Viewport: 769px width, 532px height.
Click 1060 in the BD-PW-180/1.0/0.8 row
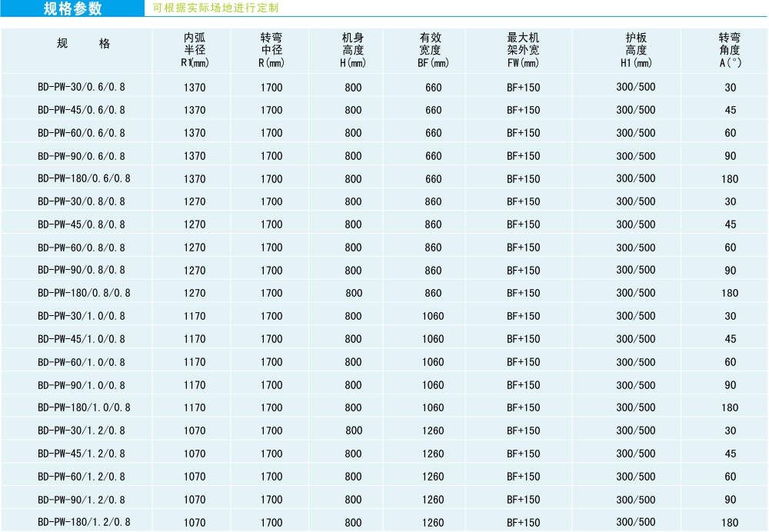coord(433,407)
